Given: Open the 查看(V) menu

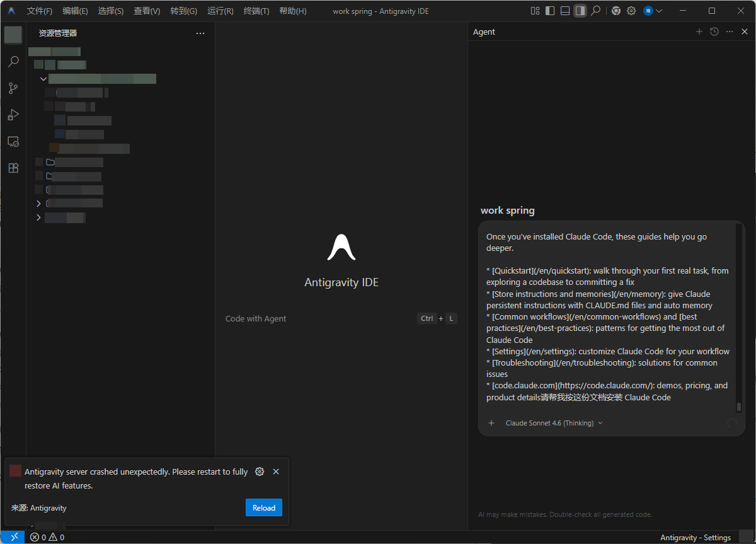Looking at the screenshot, I should (147, 11).
